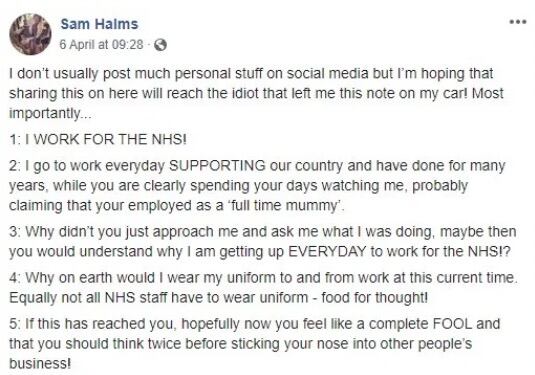Image resolution: width=535 pixels, height=375 pixels.
Task: Click the capitalized word EVERYDAY
Action: (327, 252)
